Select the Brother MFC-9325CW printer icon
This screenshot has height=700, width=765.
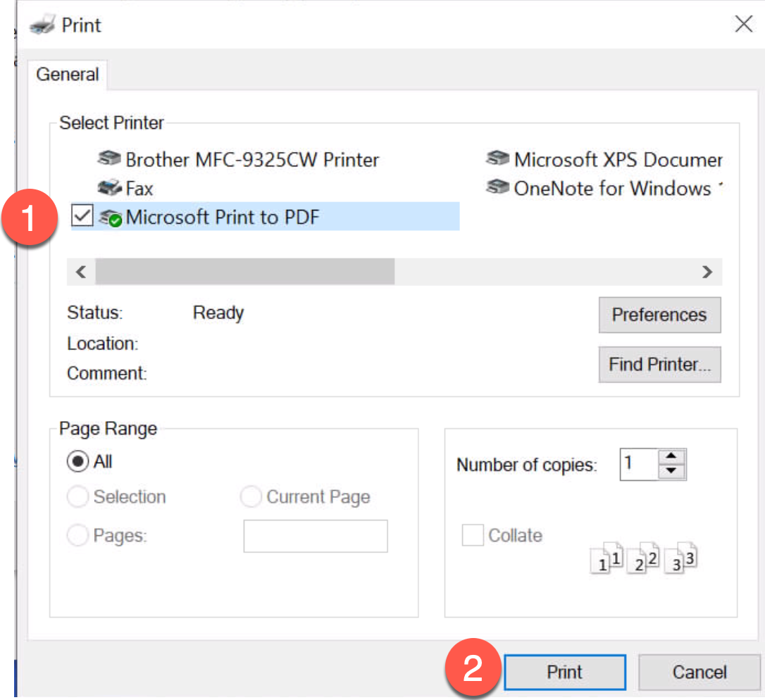pos(108,158)
